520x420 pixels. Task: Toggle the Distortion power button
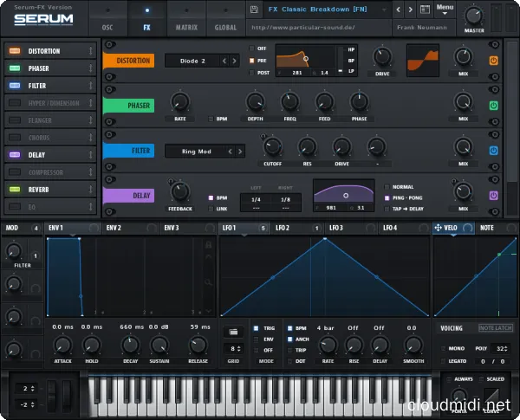click(x=493, y=61)
